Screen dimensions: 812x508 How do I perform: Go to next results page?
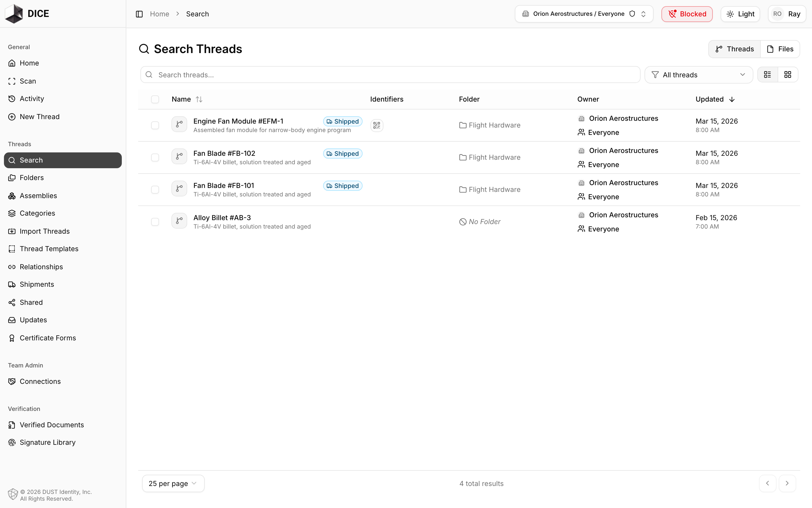pyautogui.click(x=787, y=483)
